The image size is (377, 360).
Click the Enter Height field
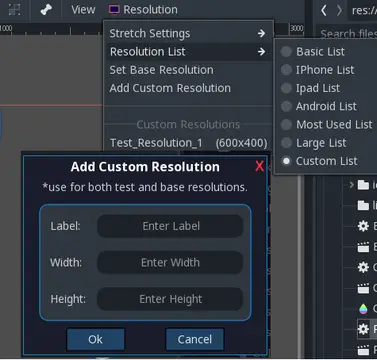coord(170,299)
